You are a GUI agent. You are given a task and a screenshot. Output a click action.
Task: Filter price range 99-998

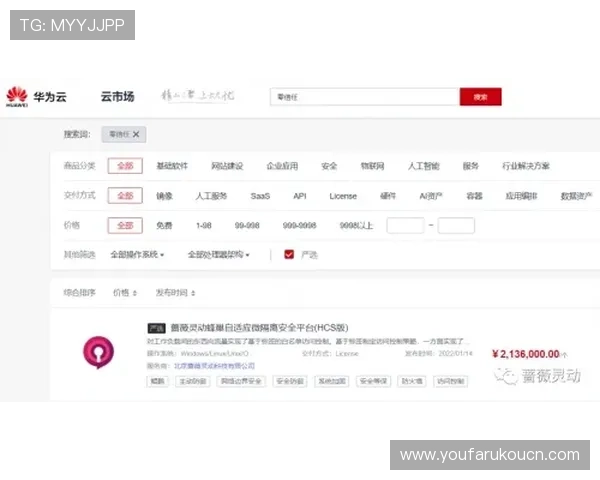[x=247, y=225]
